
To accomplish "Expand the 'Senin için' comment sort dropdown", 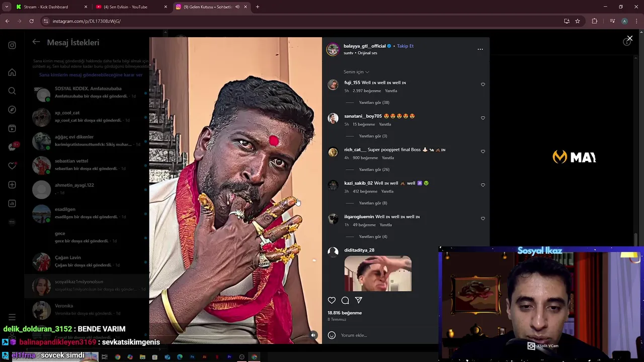I will 356,72.
